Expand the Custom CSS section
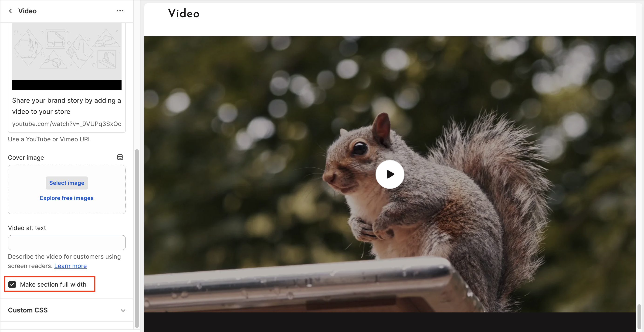Viewport: 644px width, 332px height. tap(28, 310)
